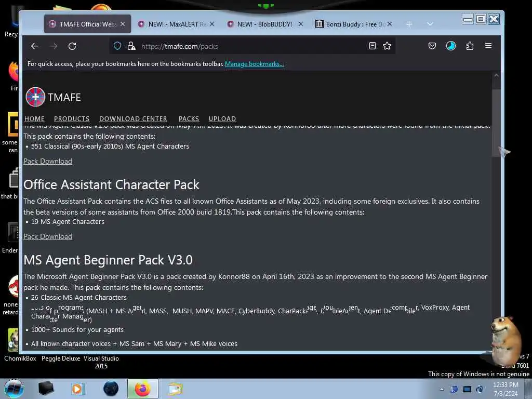Close the TMAFE Official Website tab
Screen dimensions: 532x399
coord(123,24)
